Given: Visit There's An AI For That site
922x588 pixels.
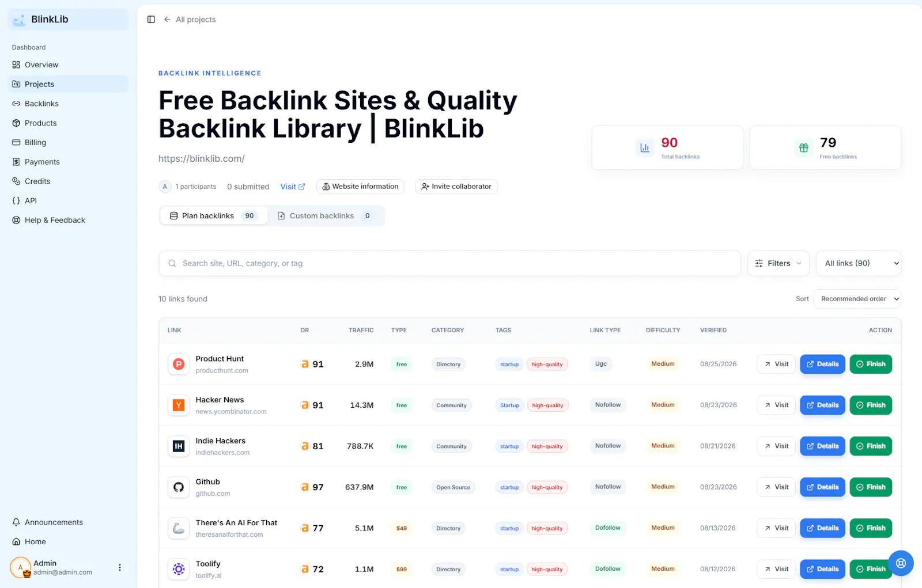Looking at the screenshot, I should tap(776, 528).
